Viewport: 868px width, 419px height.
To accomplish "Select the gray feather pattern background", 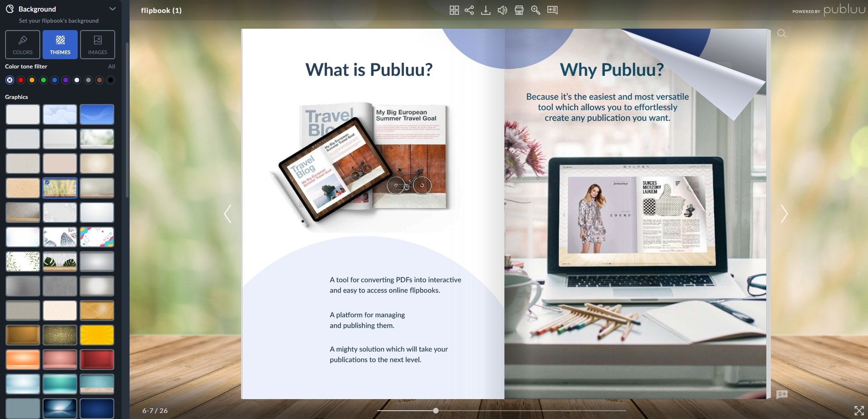I will [60, 237].
